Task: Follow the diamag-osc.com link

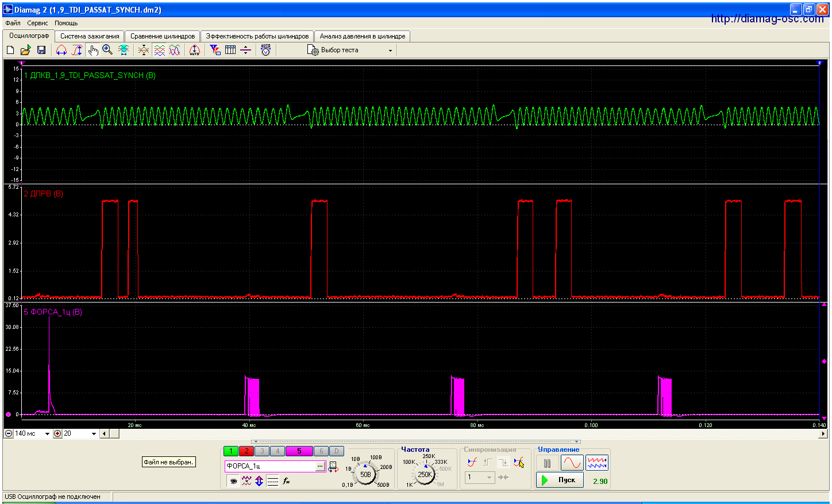Action: [767, 18]
